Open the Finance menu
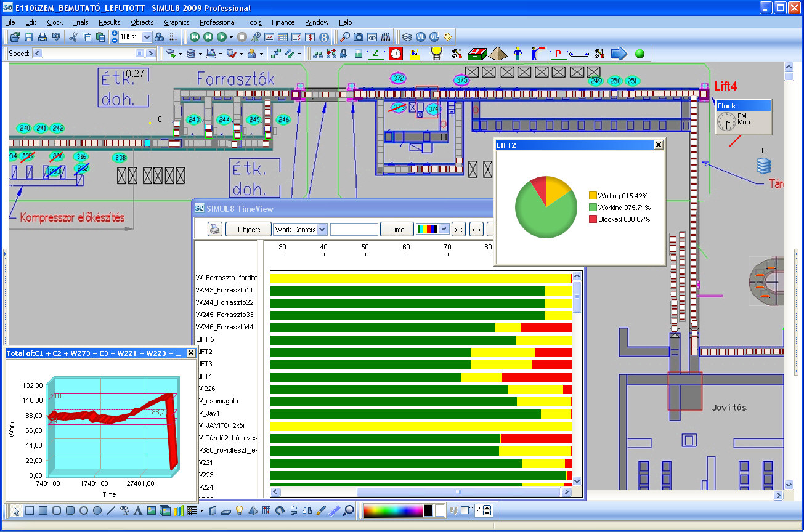This screenshot has width=804, height=532. [283, 22]
